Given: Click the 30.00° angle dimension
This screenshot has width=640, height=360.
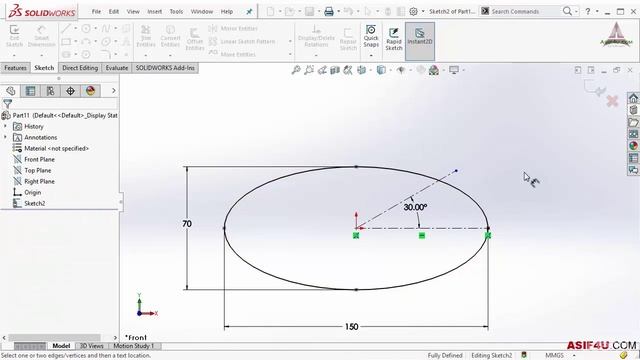Looking at the screenshot, I should (415, 207).
